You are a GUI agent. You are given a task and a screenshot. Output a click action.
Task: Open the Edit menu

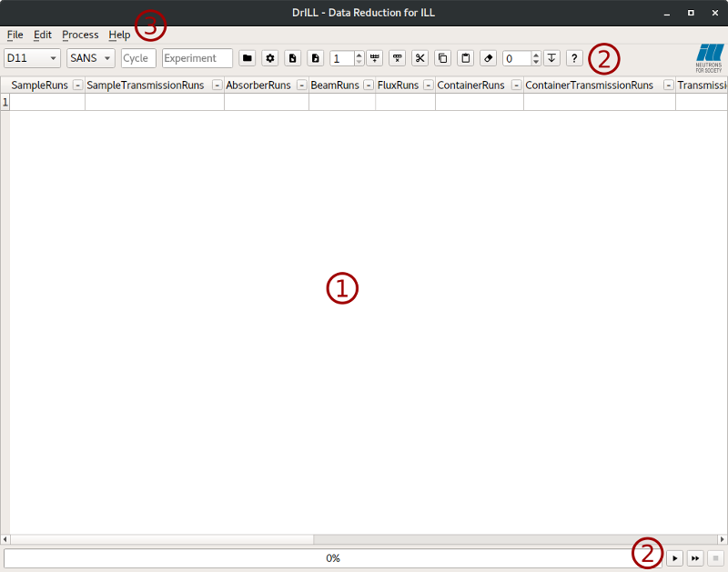coord(43,35)
